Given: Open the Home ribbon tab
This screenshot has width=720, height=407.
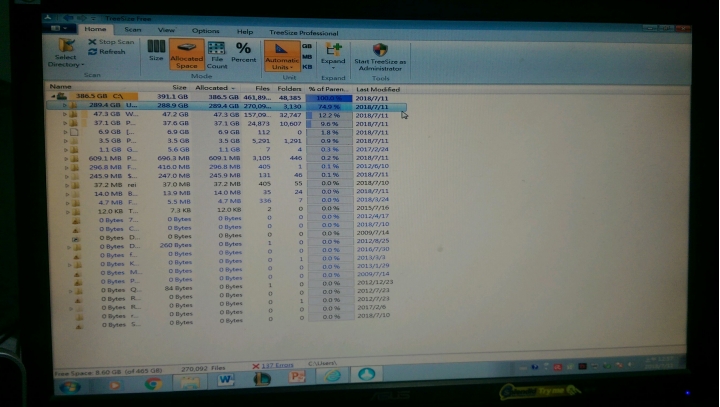Looking at the screenshot, I should click(96, 29).
